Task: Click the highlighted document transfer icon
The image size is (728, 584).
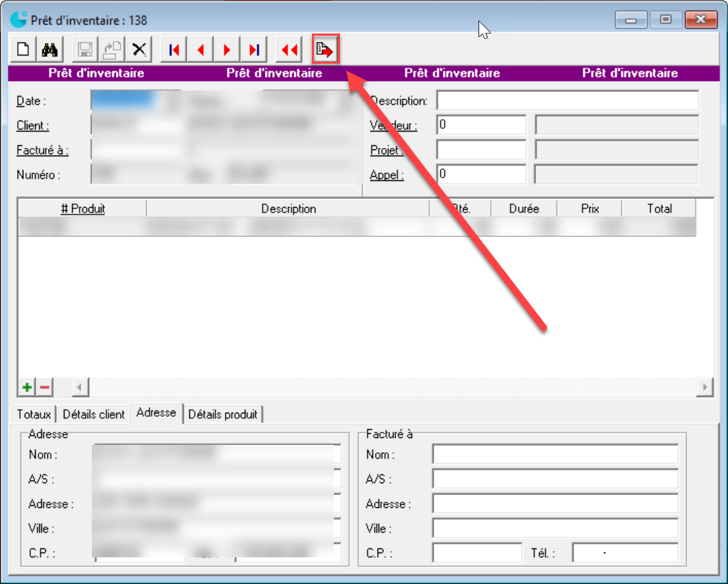Action: coord(325,49)
